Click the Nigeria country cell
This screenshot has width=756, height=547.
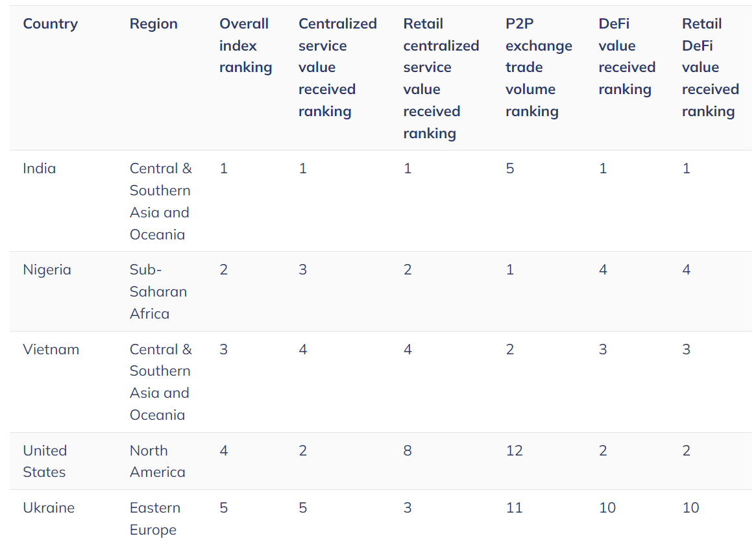(x=47, y=270)
